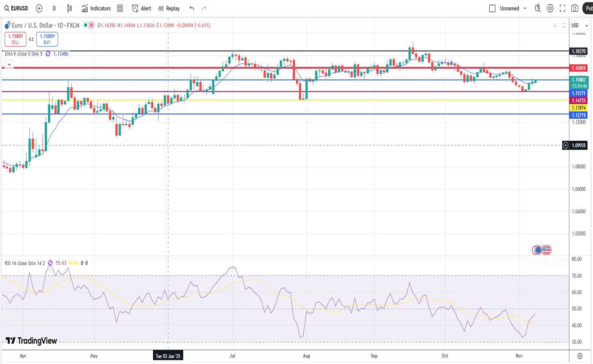593x364 pixels.
Task: Open chart settings hexagon icon
Action: (550, 8)
